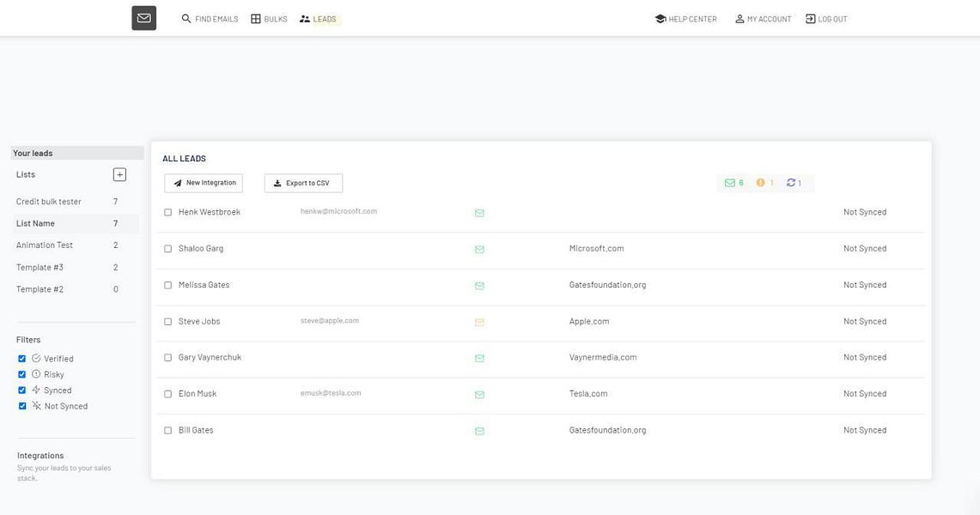The image size is (980, 515).
Task: Check the Steve Jobs row checkbox
Action: pos(167,322)
